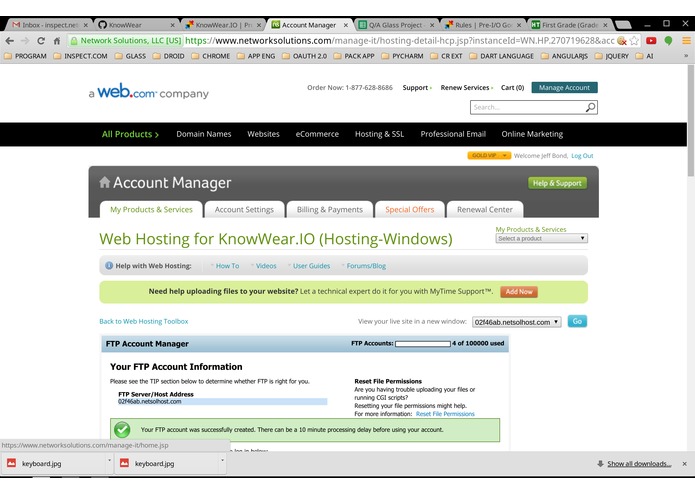Switch to First Grade browser tab
This screenshot has width=695, height=494.
coord(568,25)
